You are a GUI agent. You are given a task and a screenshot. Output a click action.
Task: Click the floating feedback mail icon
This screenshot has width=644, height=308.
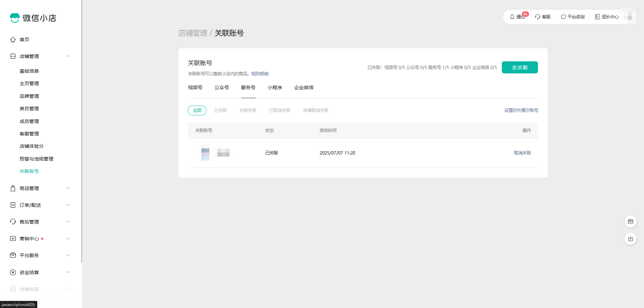point(631,222)
